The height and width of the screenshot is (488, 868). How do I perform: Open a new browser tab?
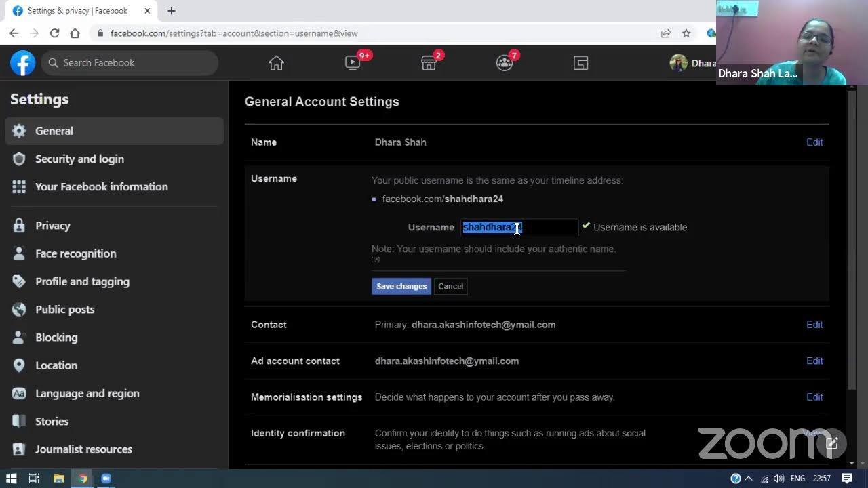(x=172, y=11)
